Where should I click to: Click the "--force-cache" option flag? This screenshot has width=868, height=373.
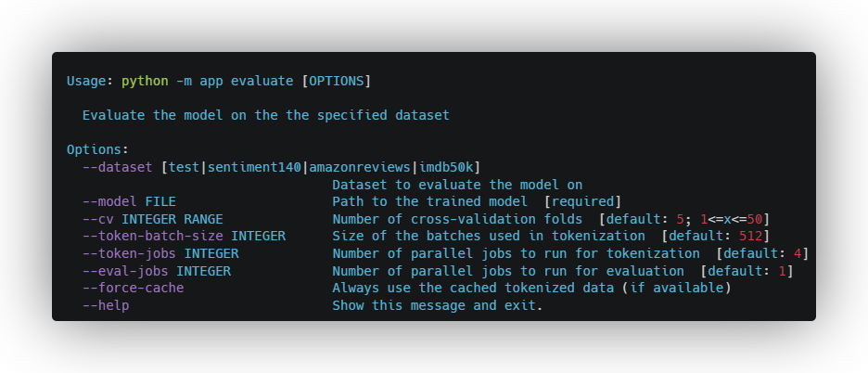(133, 288)
